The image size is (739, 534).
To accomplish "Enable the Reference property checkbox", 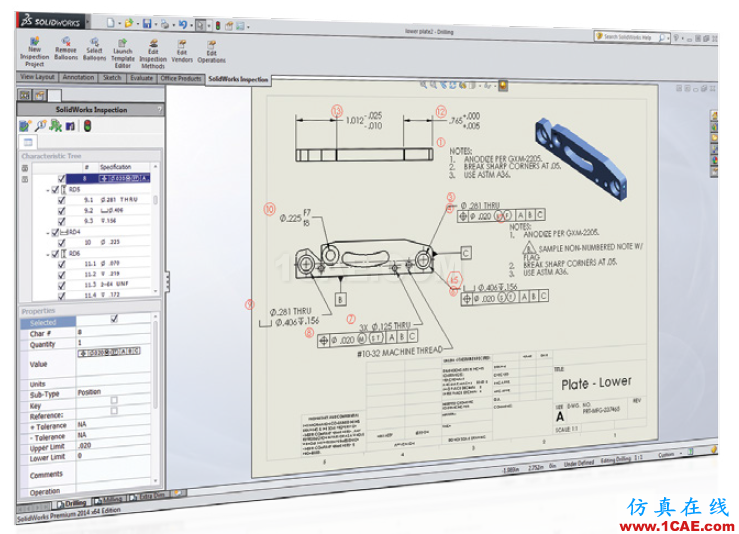I will click(x=114, y=411).
